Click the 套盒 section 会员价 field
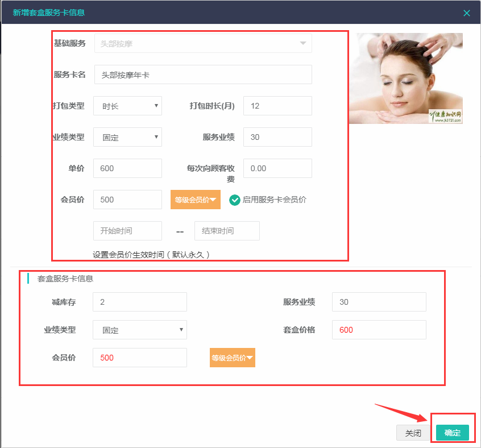This screenshot has width=481, height=448. (140, 358)
